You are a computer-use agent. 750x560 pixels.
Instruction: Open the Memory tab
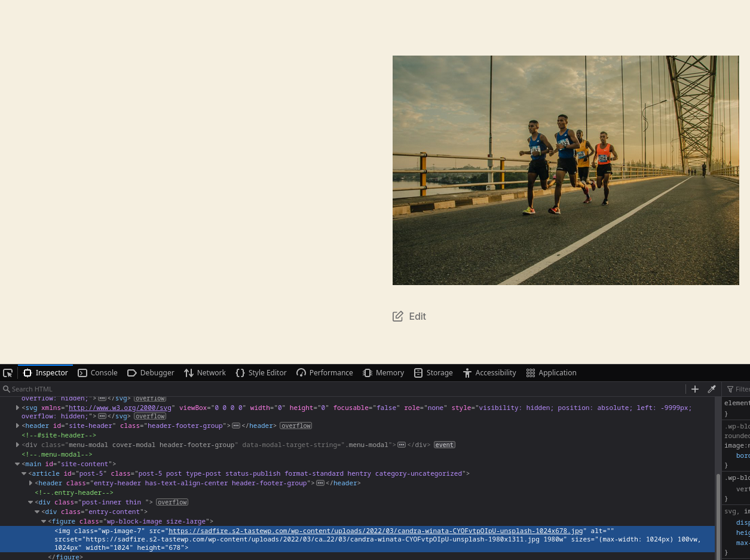(384, 373)
